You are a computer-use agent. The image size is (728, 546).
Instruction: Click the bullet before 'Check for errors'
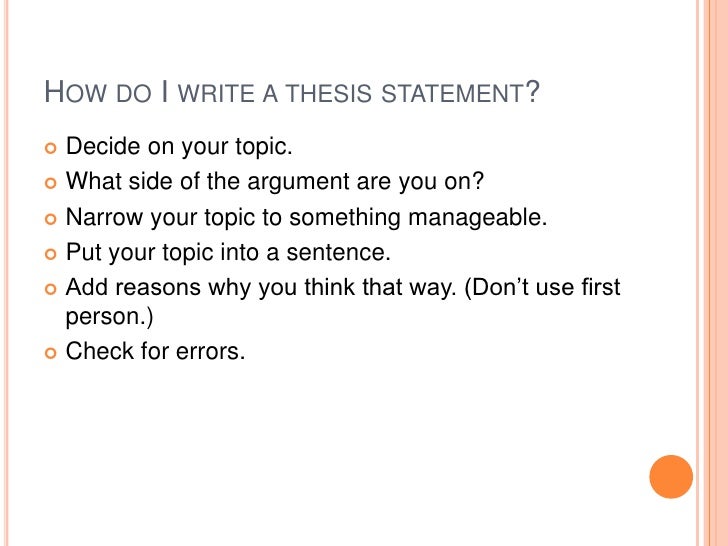tap(50, 354)
